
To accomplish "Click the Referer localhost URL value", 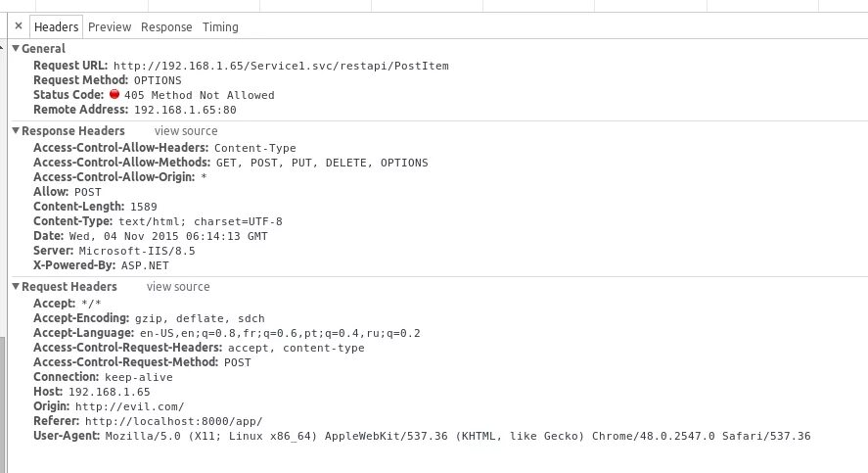I will click(x=174, y=421).
